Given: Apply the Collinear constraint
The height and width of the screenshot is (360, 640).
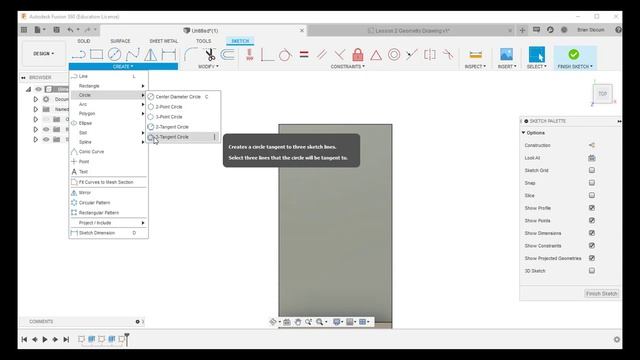Looking at the screenshot, I should click(412, 54).
